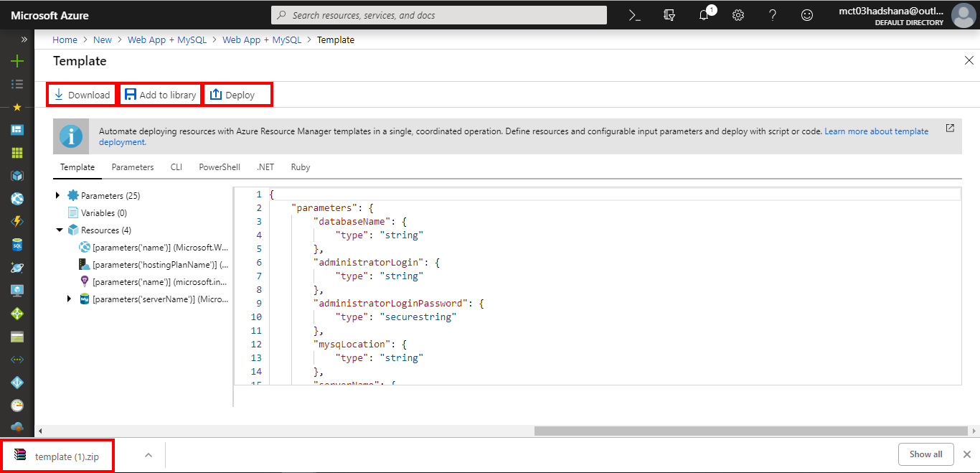
Task: Open App Services globe icon in sidebar
Action: (x=17, y=199)
